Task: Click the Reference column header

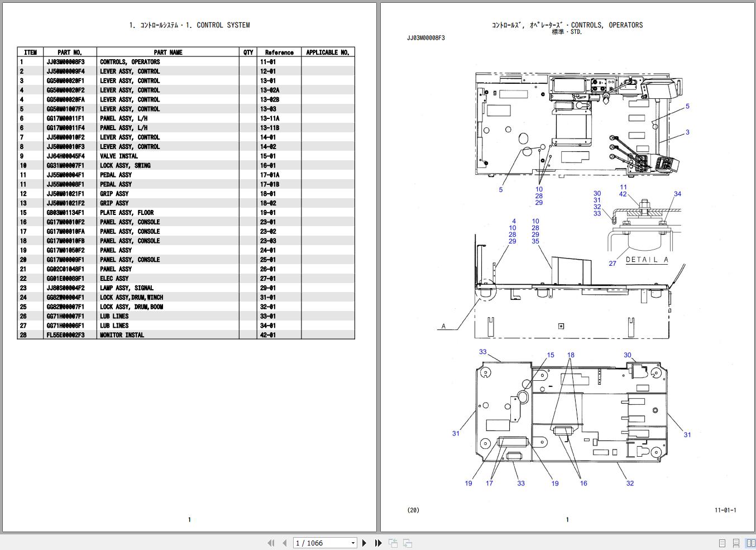Action: 279,52
